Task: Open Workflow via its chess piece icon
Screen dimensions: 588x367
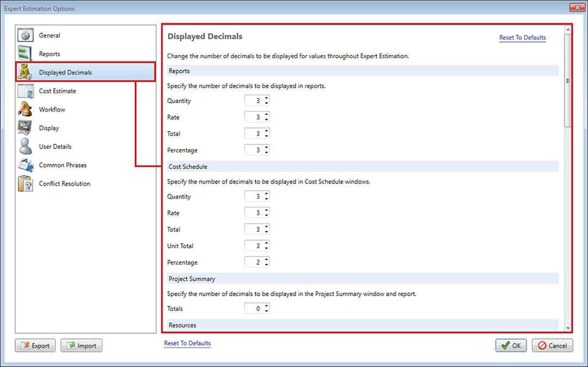Action: point(25,109)
